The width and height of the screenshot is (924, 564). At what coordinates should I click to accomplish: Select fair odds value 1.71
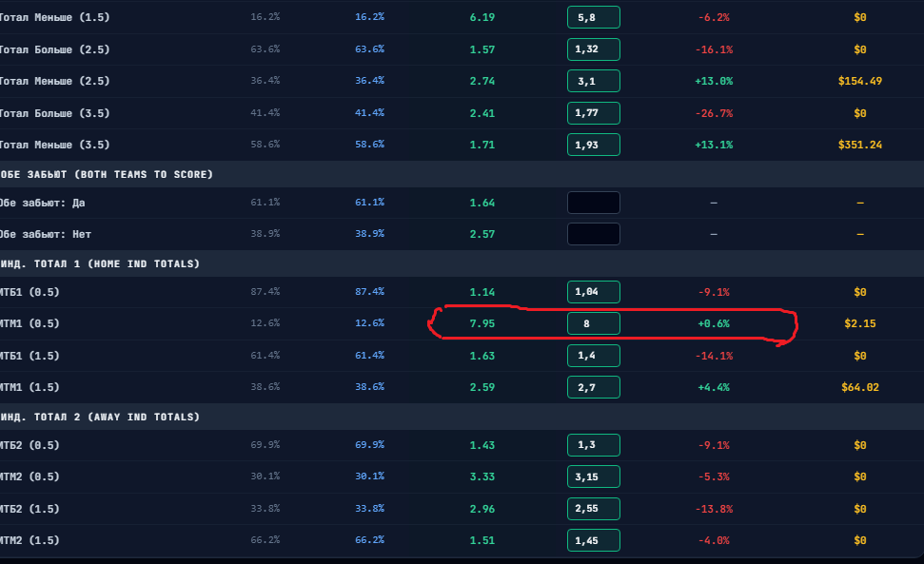click(x=482, y=145)
